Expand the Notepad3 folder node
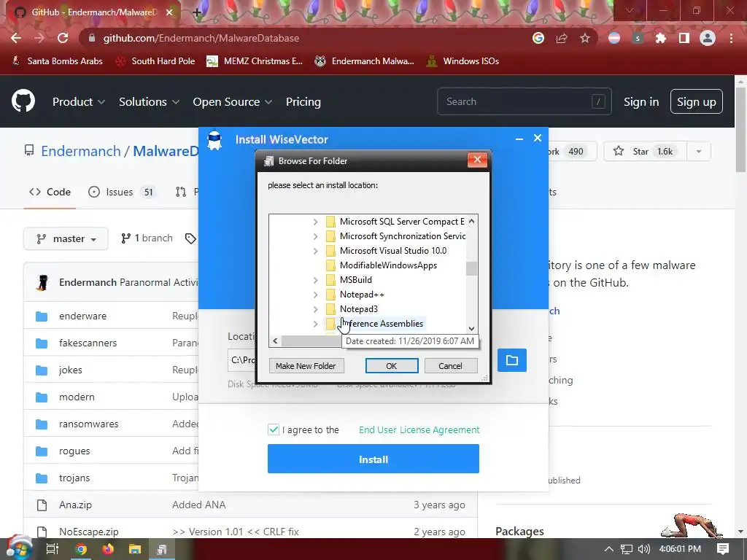 [x=315, y=309]
